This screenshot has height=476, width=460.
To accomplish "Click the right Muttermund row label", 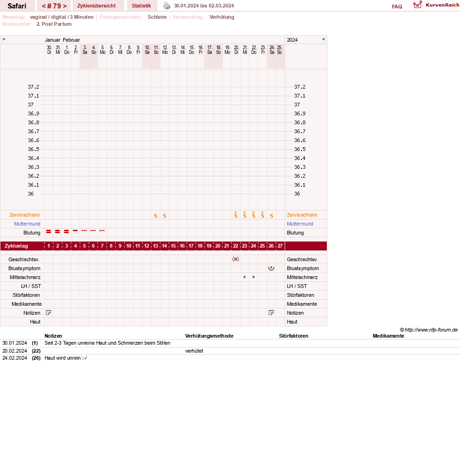I will [x=300, y=224].
